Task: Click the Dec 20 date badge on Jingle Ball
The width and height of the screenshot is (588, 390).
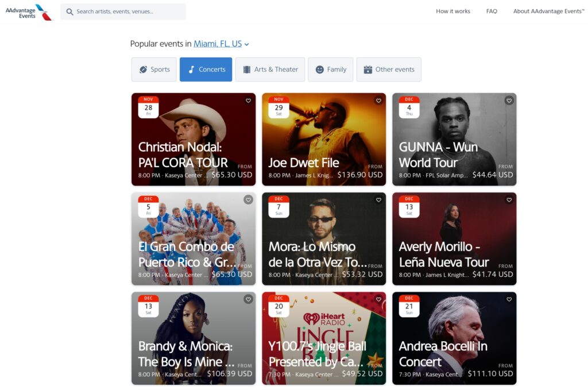Action: click(x=278, y=306)
